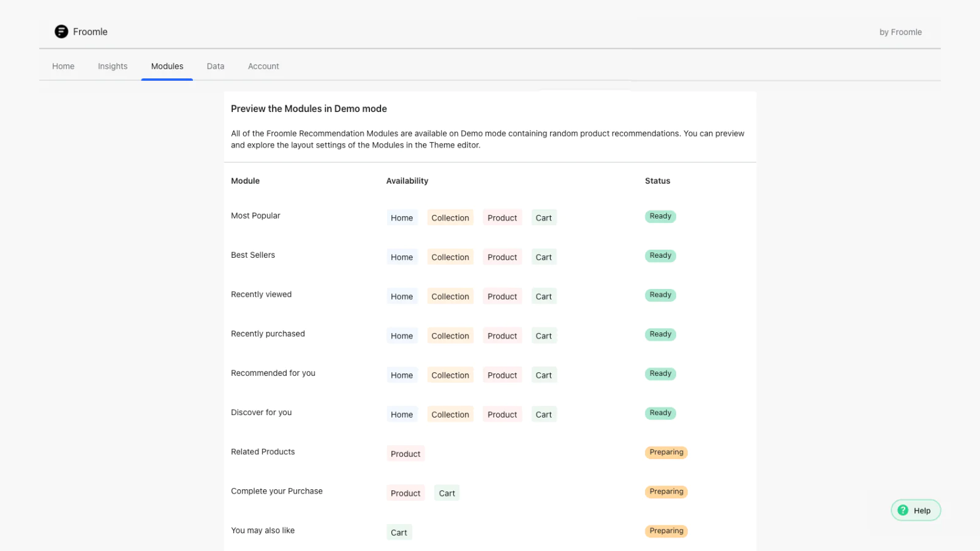The image size is (980, 551).
Task: Click Collection tag in Best Sellers row
Action: tap(450, 257)
